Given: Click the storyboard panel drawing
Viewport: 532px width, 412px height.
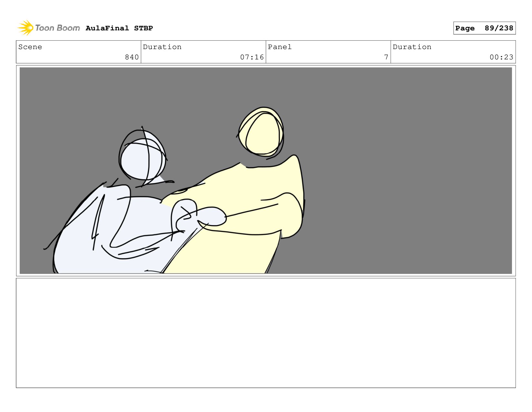Looking at the screenshot, I should [266, 170].
